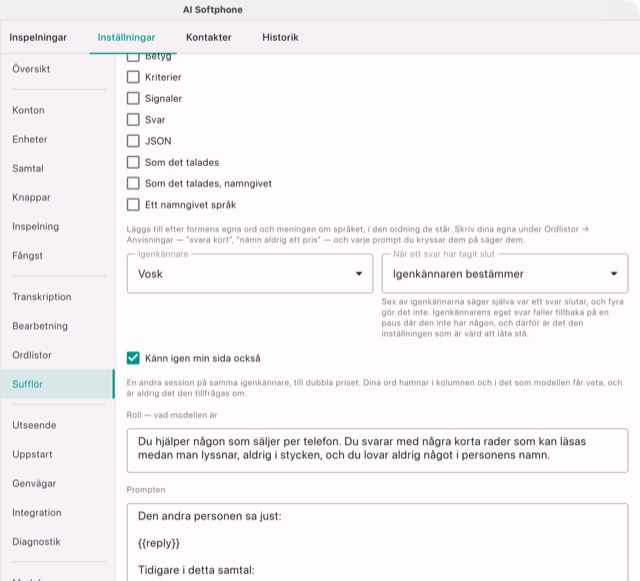Click into the Prompten text area

(x=377, y=542)
